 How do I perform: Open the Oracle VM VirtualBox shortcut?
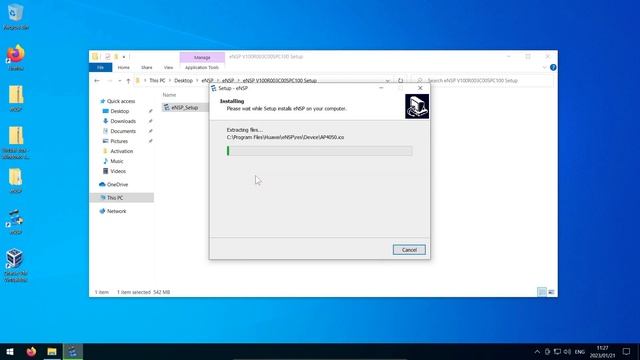click(x=16, y=265)
